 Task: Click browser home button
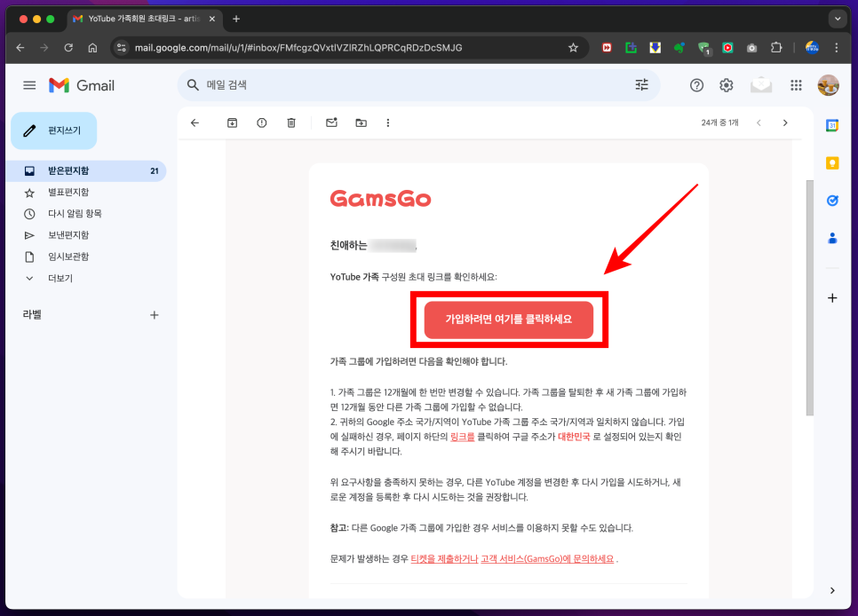click(x=92, y=48)
